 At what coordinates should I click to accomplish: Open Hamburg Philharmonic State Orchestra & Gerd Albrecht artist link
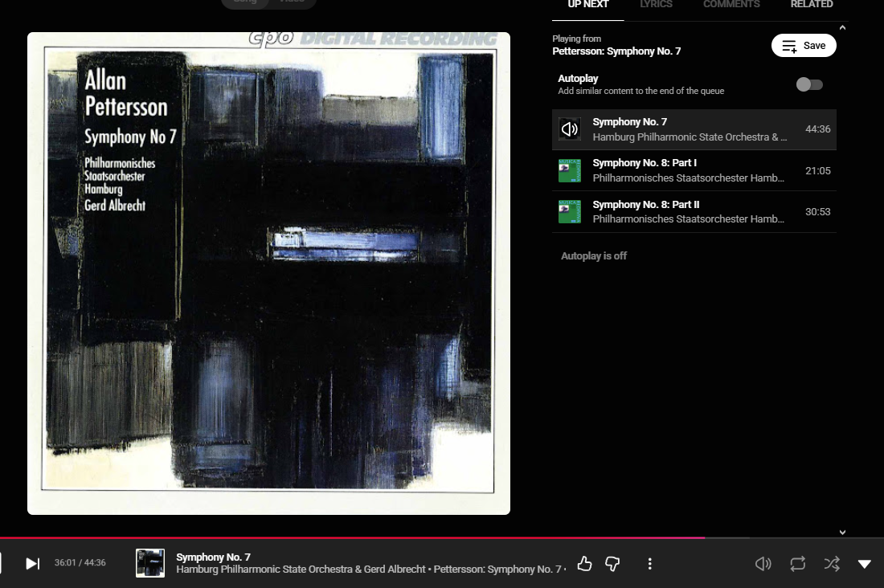click(301, 570)
